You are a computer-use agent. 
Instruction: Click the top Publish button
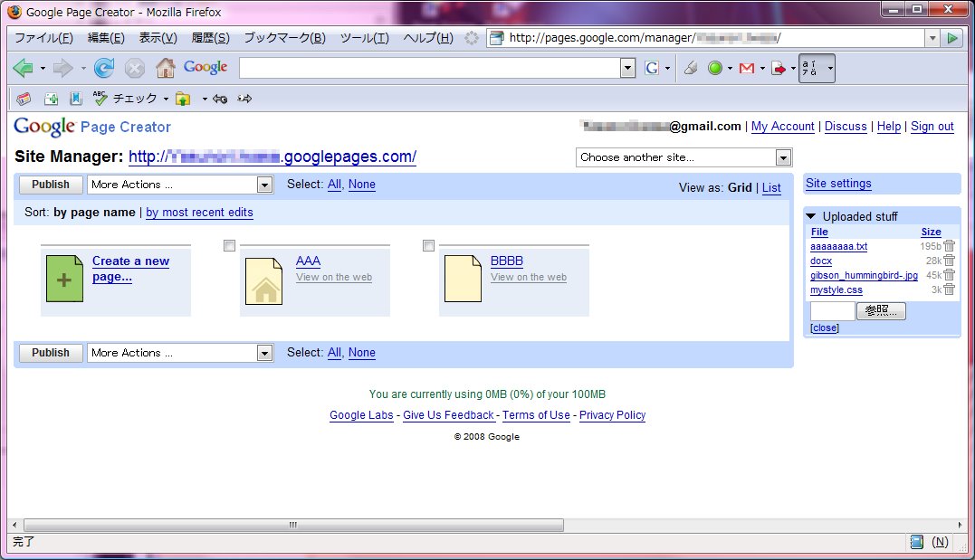[51, 185]
